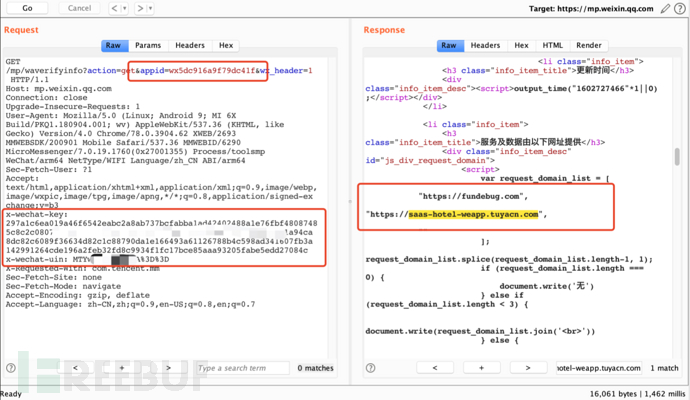This screenshot has height=400, width=690.
Task: Click the var request_domain_list line
Action: (545, 178)
